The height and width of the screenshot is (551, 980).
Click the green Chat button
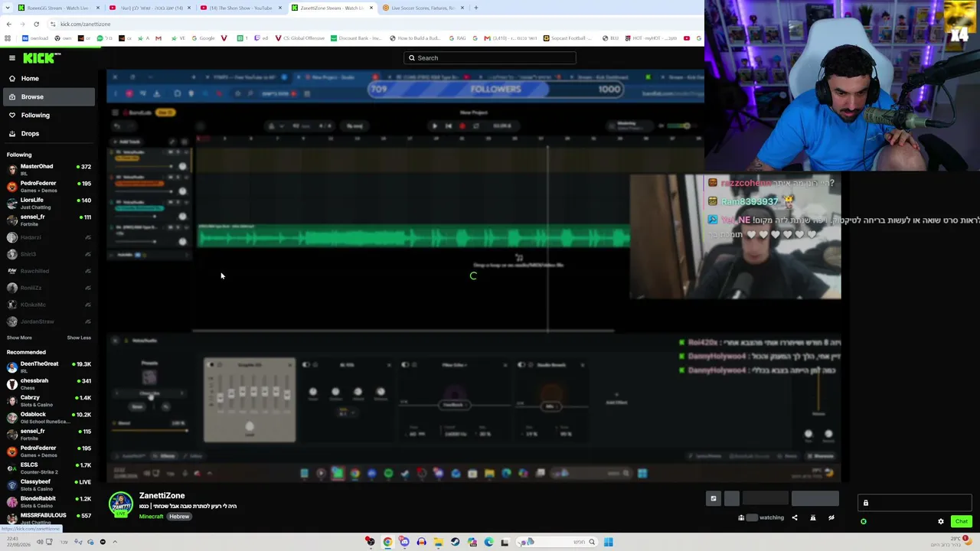tap(962, 522)
